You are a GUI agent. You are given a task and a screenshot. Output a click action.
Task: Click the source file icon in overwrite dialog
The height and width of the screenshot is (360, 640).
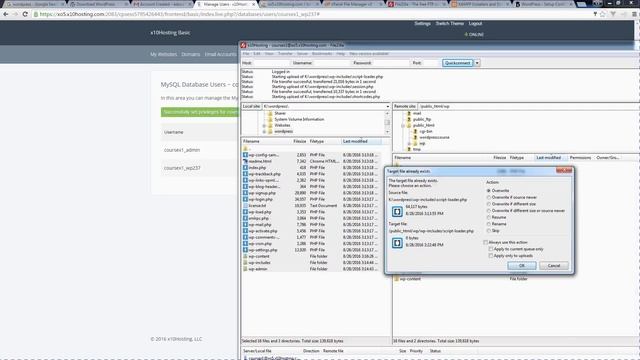click(397, 211)
